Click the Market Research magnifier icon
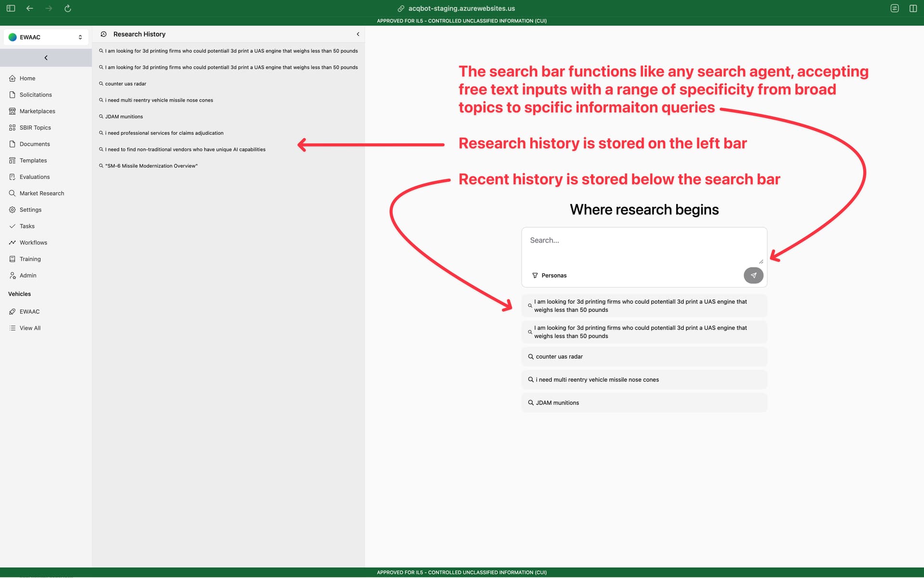 pos(13,193)
